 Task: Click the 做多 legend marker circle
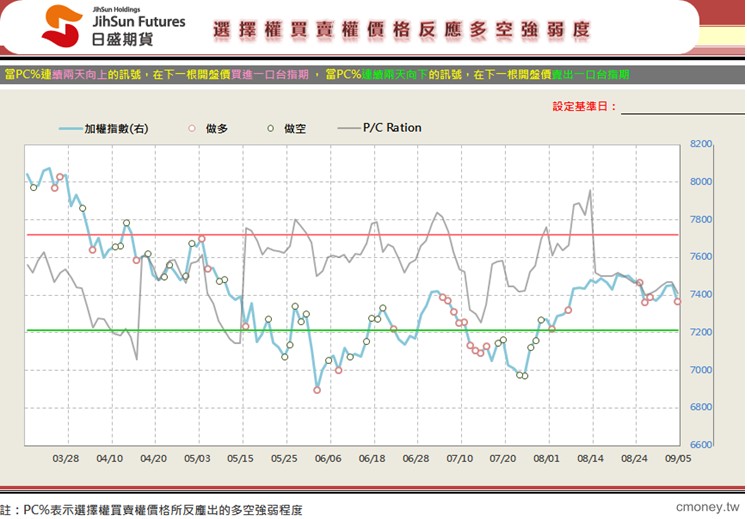(x=192, y=128)
